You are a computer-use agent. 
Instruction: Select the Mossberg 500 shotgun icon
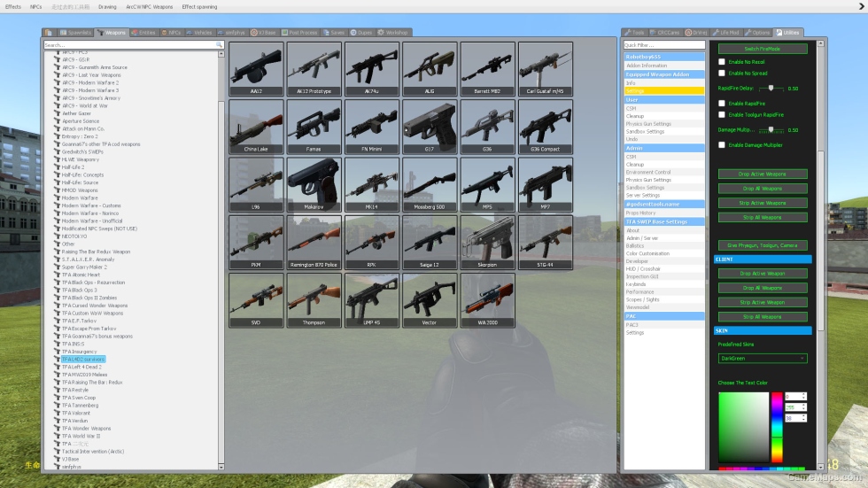pos(430,184)
